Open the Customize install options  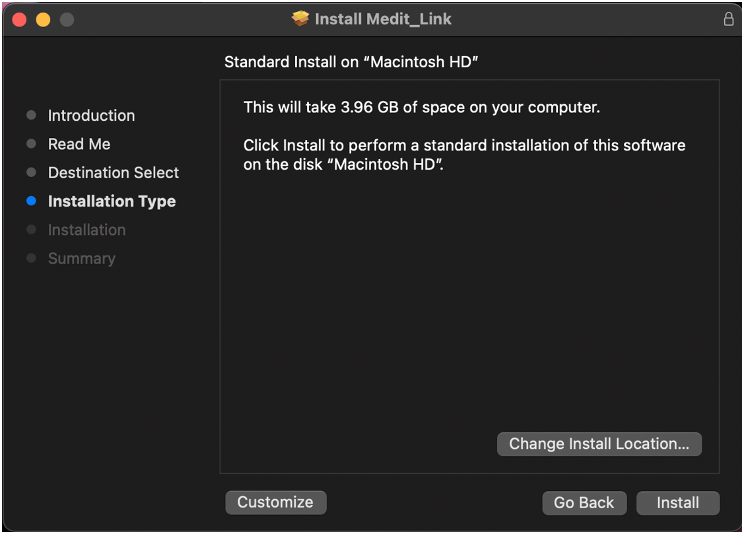[x=276, y=502]
